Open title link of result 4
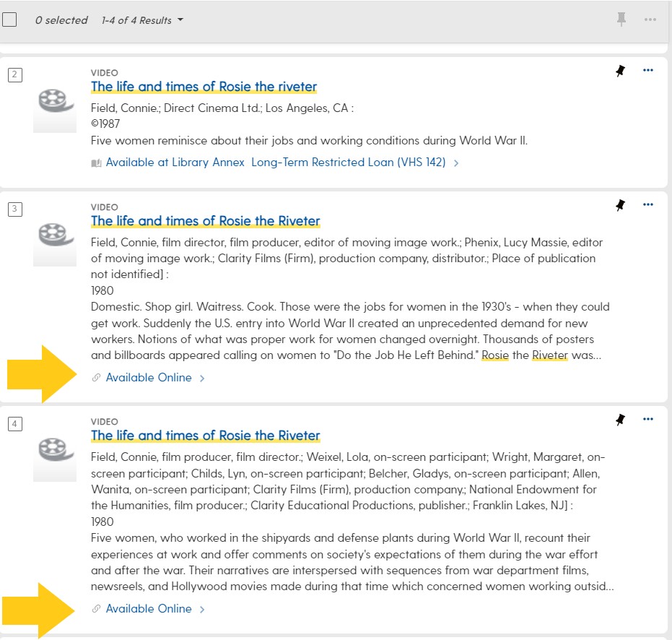This screenshot has height=640, width=672. (205, 436)
